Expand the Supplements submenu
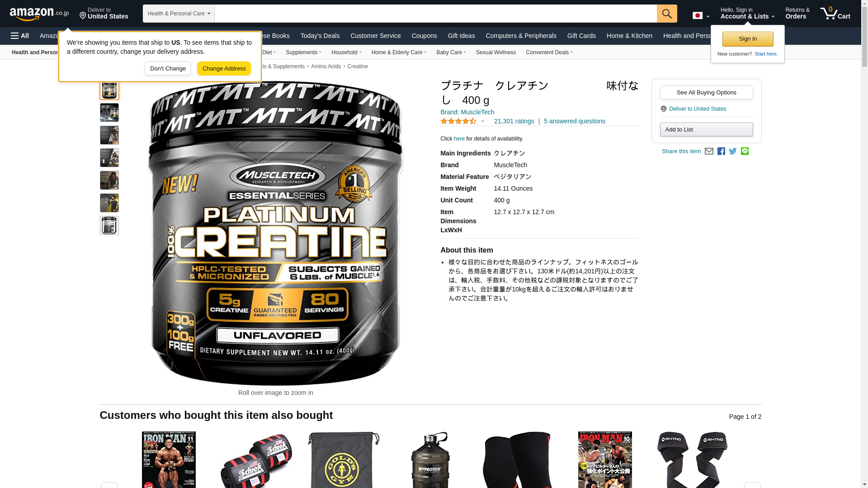Screen dimensions: 868x488 coord(303,52)
